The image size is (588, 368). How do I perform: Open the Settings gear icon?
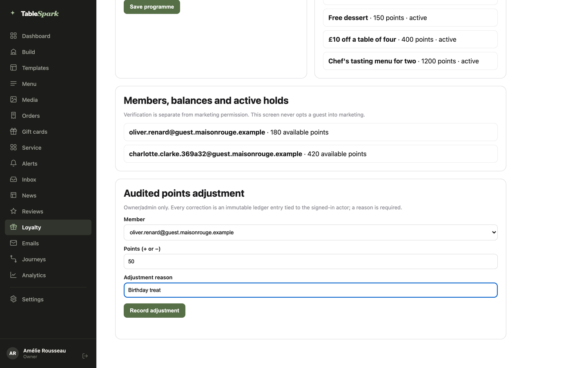(x=13, y=299)
